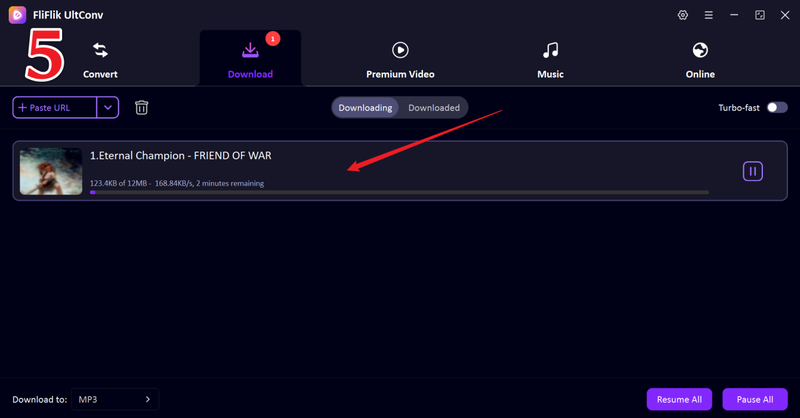800x418 pixels.
Task: Click the Paste URL button
Action: point(55,108)
